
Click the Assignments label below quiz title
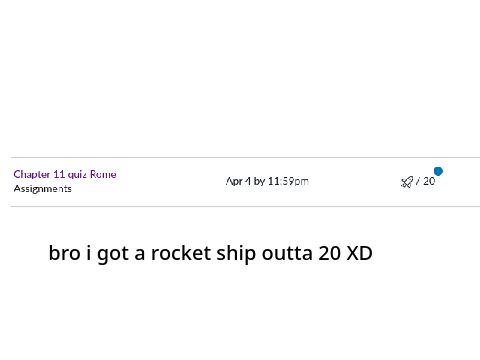43,189
